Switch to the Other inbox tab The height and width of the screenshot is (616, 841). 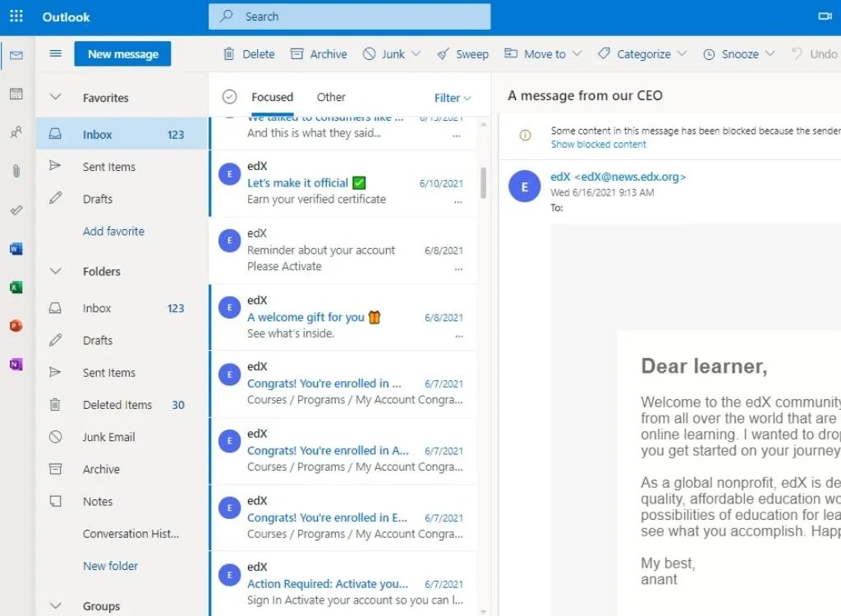click(x=331, y=96)
